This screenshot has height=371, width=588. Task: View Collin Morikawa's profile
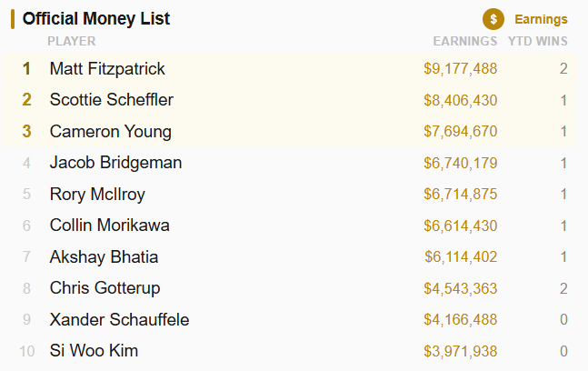109,226
